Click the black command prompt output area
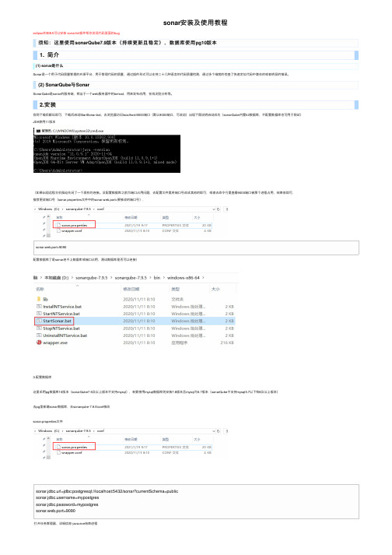The image size is (392, 555). [x=107, y=153]
